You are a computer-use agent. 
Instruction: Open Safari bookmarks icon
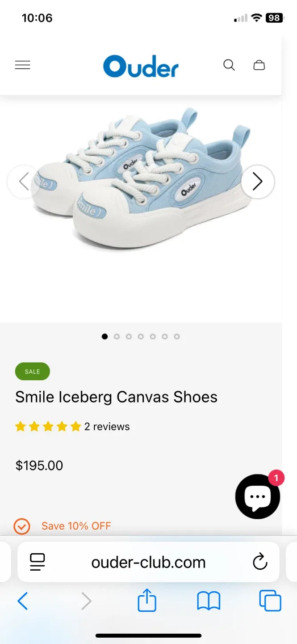point(208,601)
